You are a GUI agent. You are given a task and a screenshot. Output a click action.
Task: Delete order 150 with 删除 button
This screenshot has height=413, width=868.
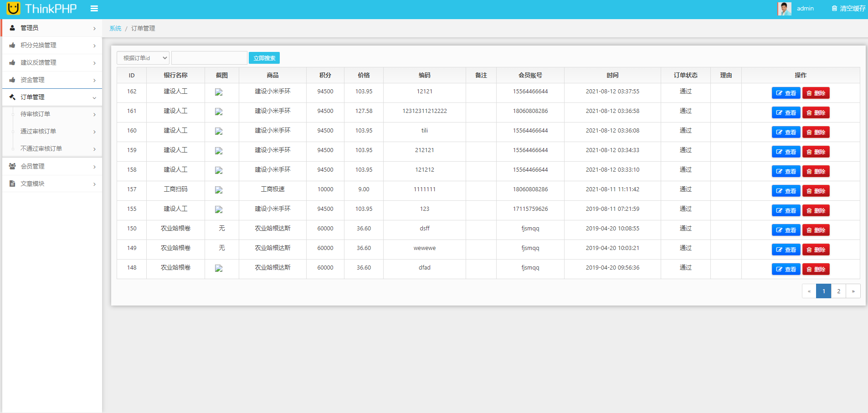click(x=816, y=230)
